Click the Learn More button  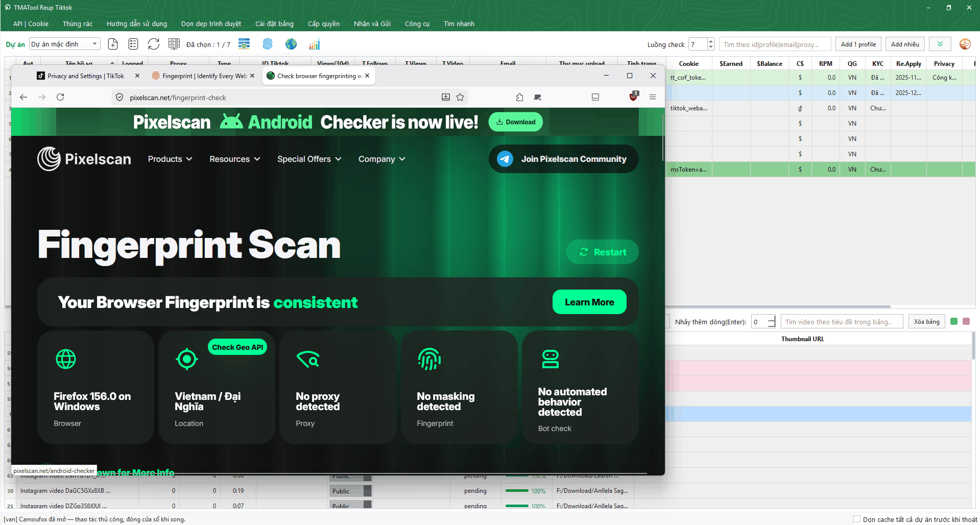[x=589, y=302]
